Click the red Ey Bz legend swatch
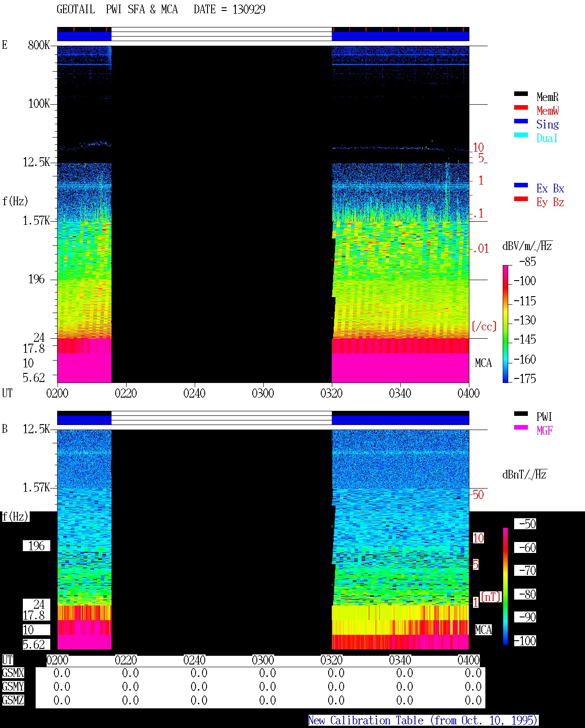This screenshot has height=728, width=585. (521, 199)
